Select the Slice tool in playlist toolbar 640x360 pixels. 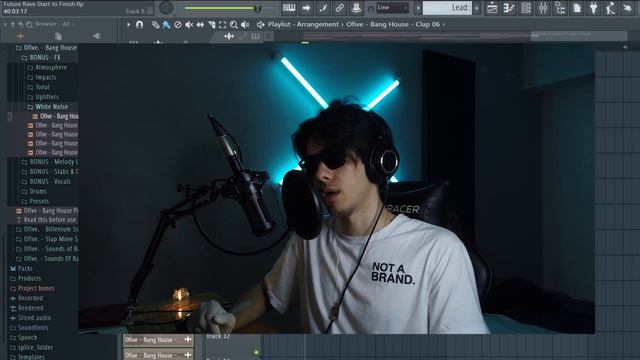coord(211,25)
